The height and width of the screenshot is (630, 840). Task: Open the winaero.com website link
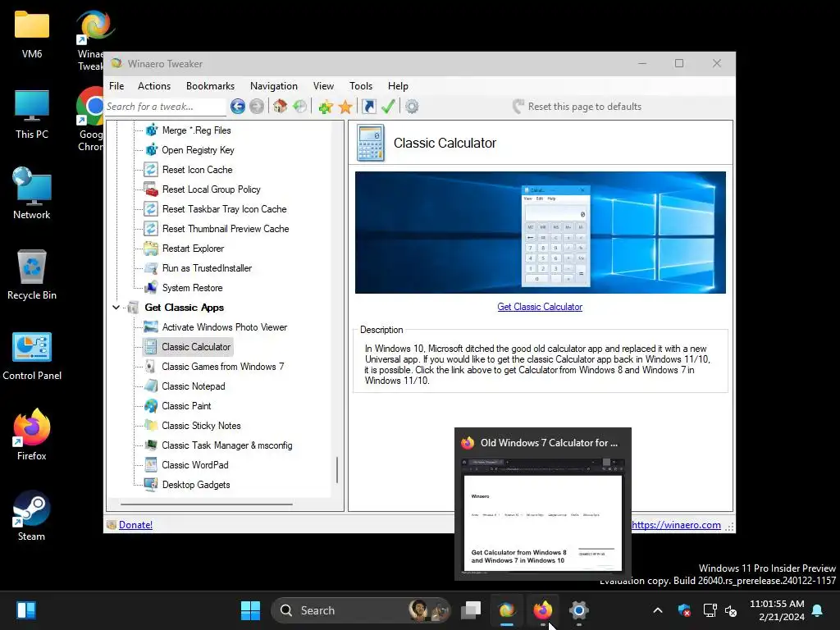(676, 525)
